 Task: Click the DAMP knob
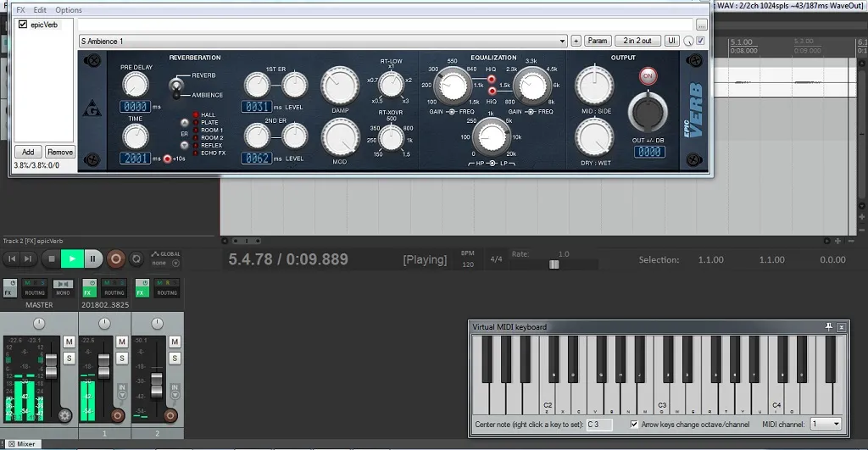coord(340,86)
